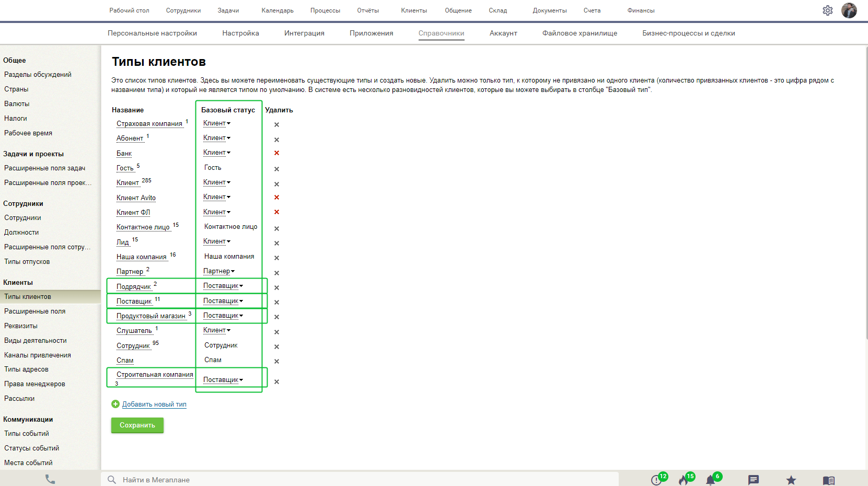The height and width of the screenshot is (486, 868).
Task: Click the green plus icon to add type
Action: pos(115,404)
